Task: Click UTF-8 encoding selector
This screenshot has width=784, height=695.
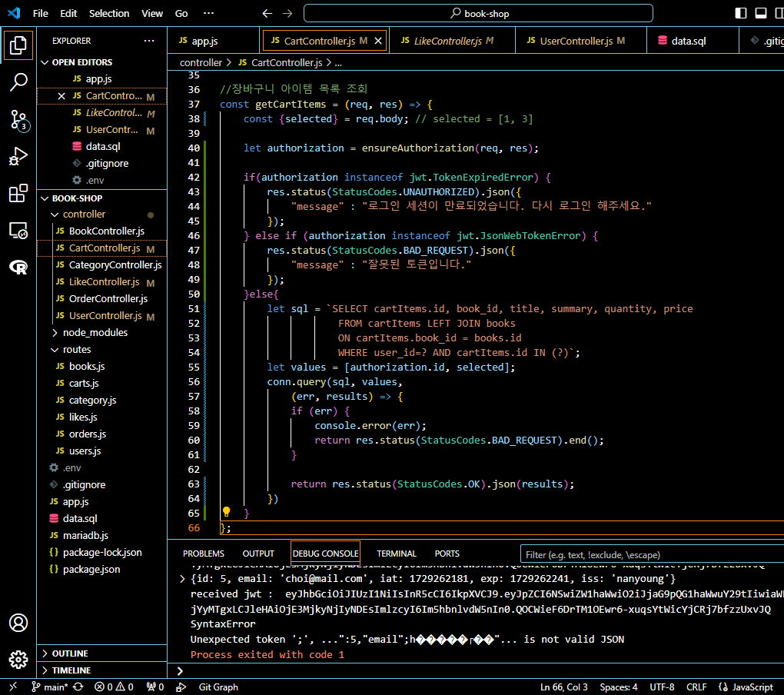Action: (662, 687)
